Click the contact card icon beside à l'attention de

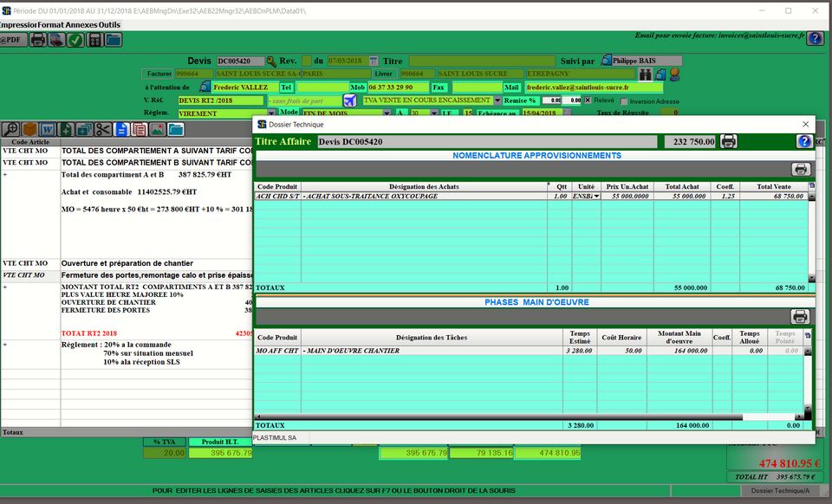(205, 87)
